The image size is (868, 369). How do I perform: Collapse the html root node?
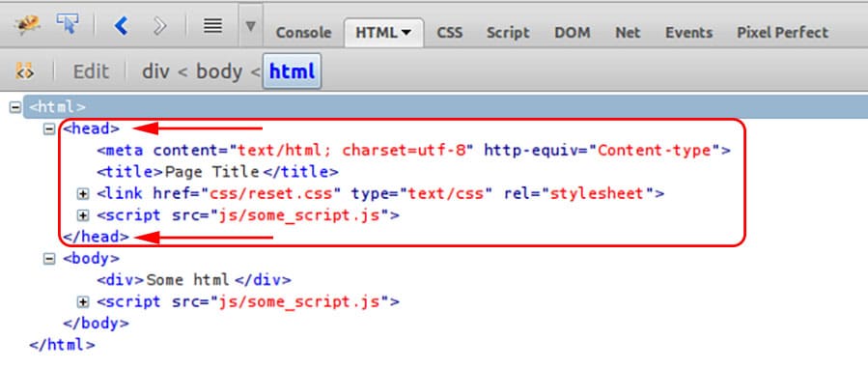click(14, 107)
